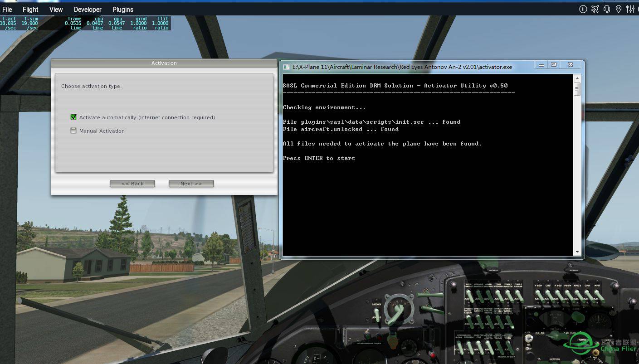Click the console window icon in activator.exe title bar

[x=286, y=67]
